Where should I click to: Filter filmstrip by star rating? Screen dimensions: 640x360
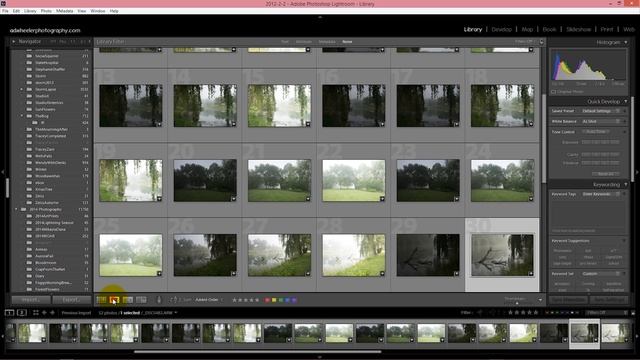(524, 313)
